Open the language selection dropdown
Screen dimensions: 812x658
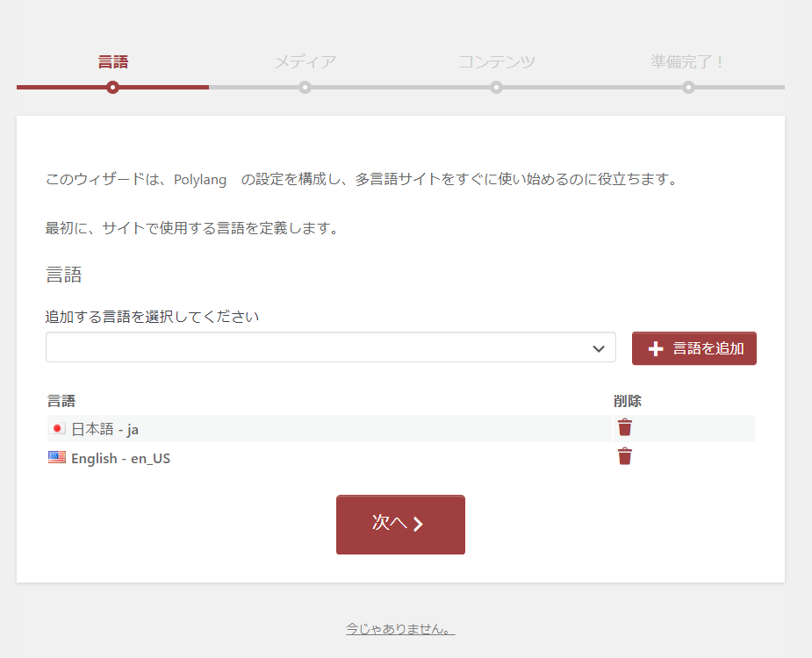pos(329,347)
